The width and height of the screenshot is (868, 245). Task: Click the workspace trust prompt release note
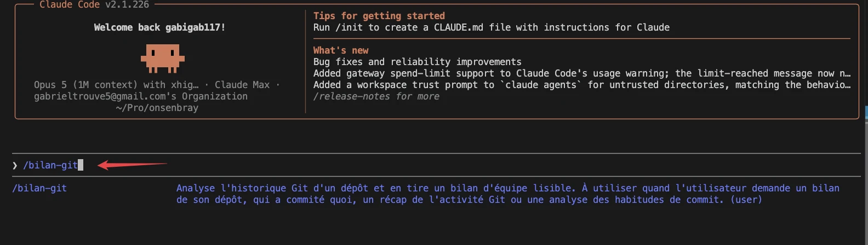coord(582,85)
